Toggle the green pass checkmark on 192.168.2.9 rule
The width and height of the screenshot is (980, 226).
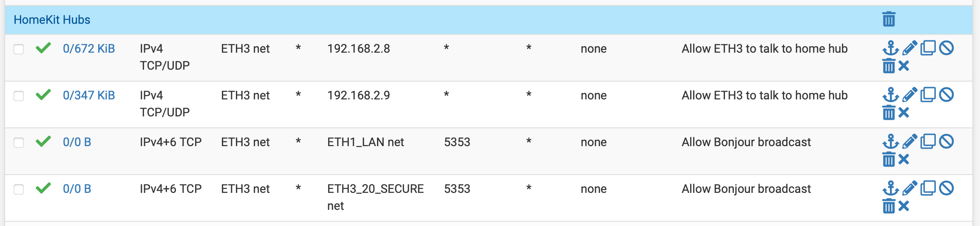pyautogui.click(x=43, y=95)
